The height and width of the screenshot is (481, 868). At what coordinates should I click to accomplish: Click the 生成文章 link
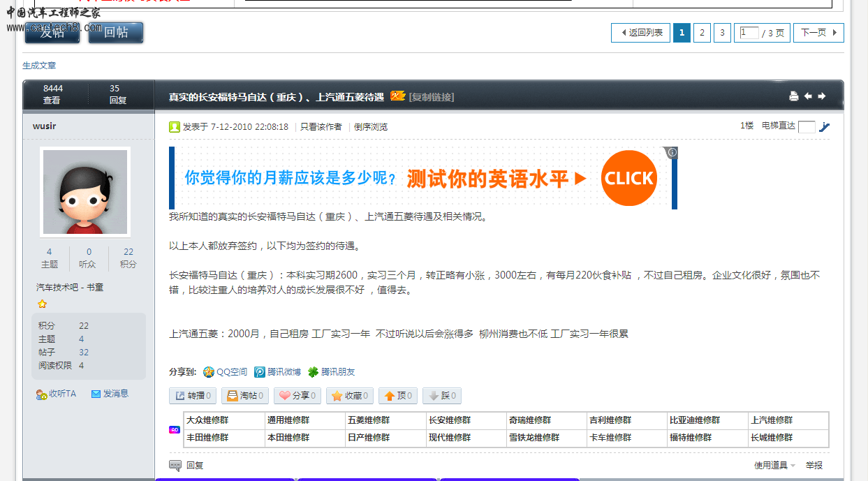click(39, 66)
